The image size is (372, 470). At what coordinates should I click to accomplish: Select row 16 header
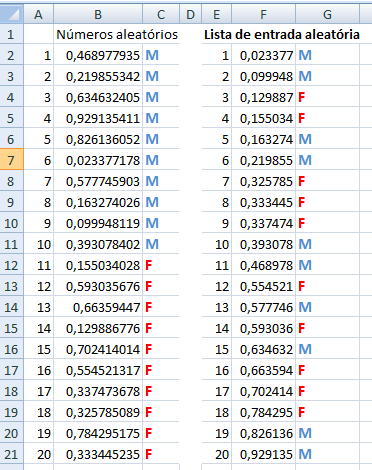tap(12, 349)
